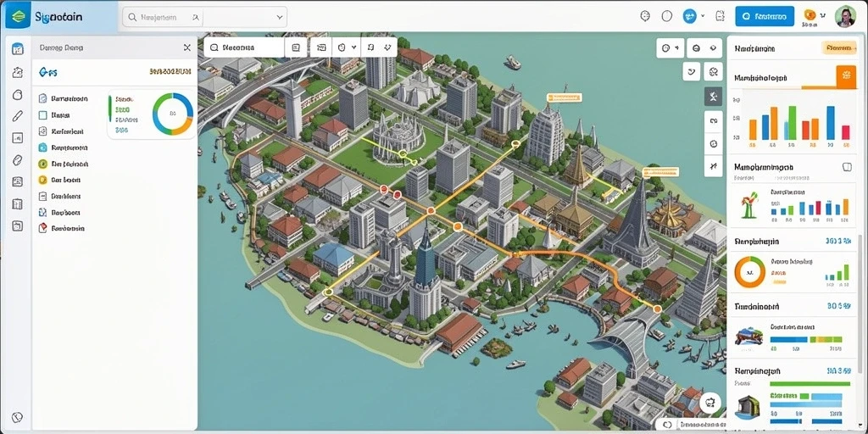Tick the empty square checkbox in layer list
The height and width of the screenshot is (434, 868).
pos(42,115)
